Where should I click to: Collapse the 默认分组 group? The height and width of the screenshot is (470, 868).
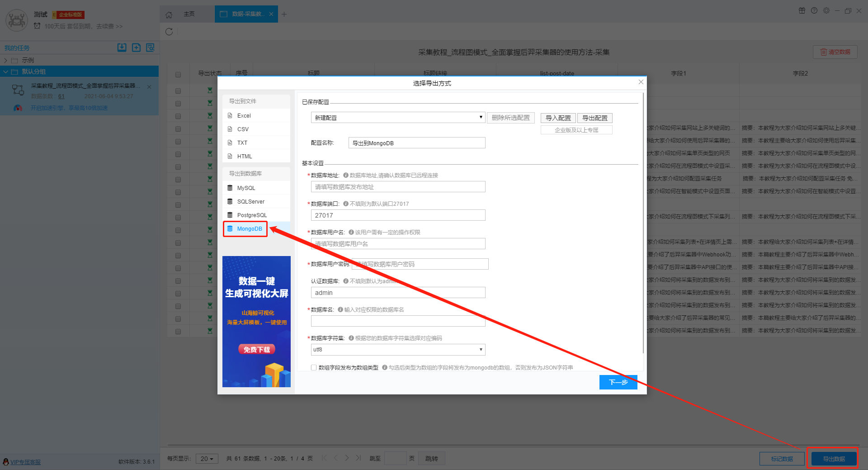pos(5,71)
